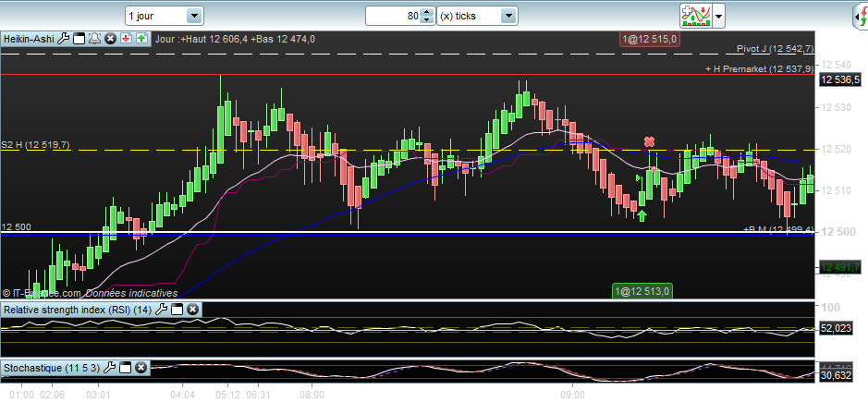This screenshot has width=868, height=402.
Task: Open Stochastique settings wrench
Action: (110, 367)
